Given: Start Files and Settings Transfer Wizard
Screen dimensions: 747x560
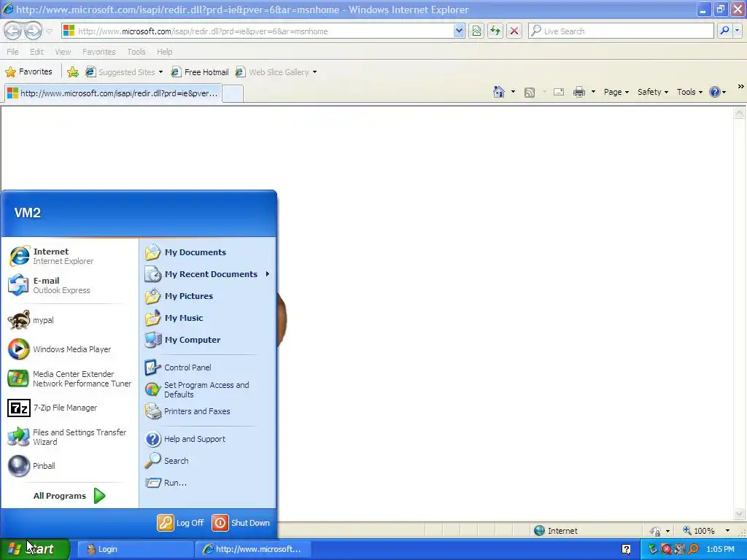Looking at the screenshot, I should (69, 437).
